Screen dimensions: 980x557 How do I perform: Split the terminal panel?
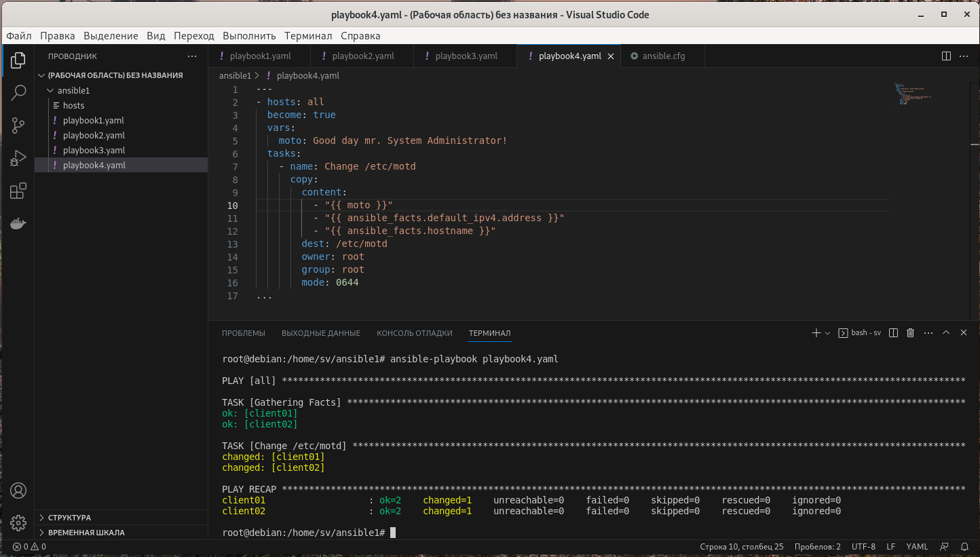pos(893,333)
